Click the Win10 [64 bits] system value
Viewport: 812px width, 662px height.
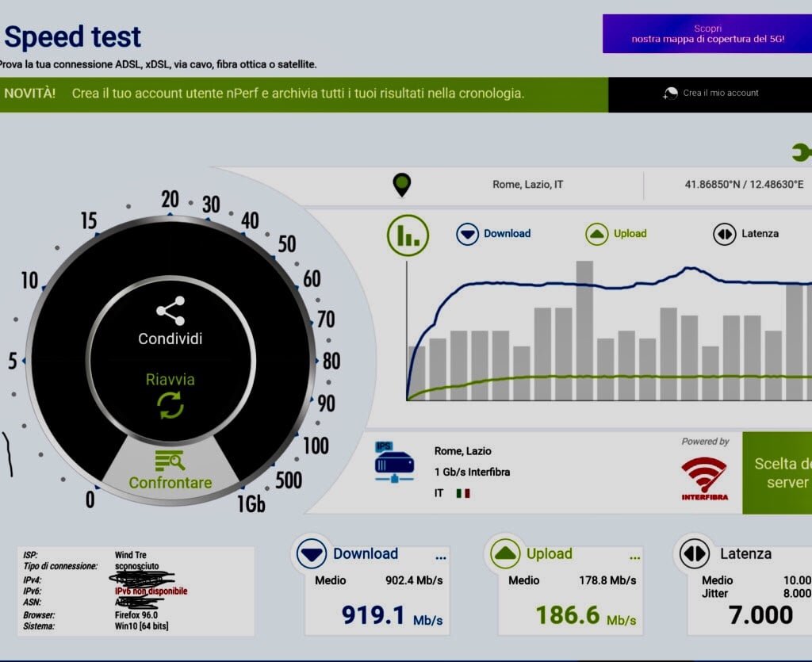pyautogui.click(x=141, y=626)
